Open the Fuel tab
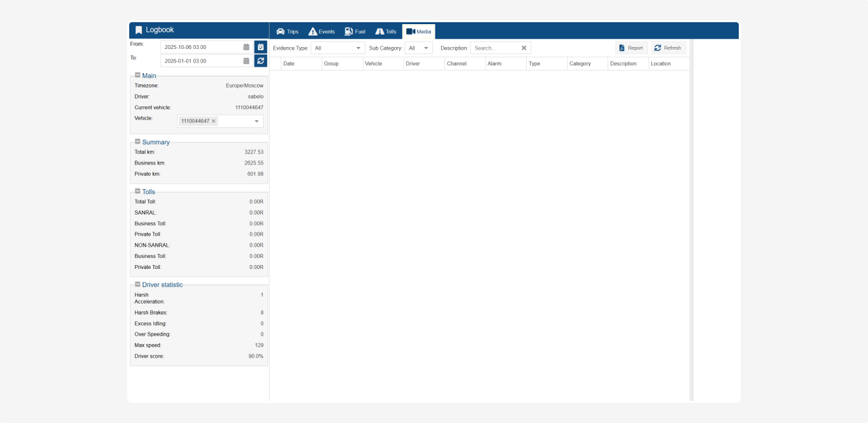Viewport: 868px width, 423px height. click(x=355, y=31)
